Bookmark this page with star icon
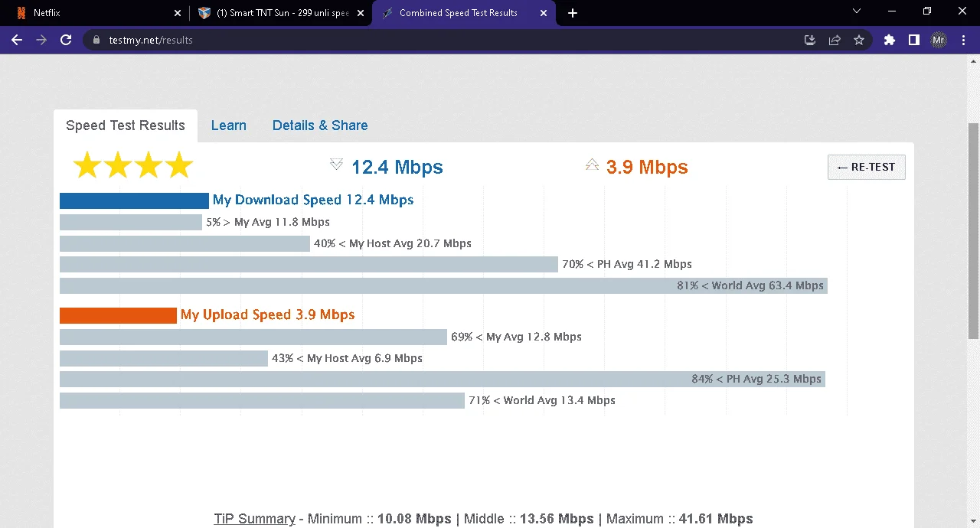Image resolution: width=980 pixels, height=528 pixels. [x=859, y=40]
